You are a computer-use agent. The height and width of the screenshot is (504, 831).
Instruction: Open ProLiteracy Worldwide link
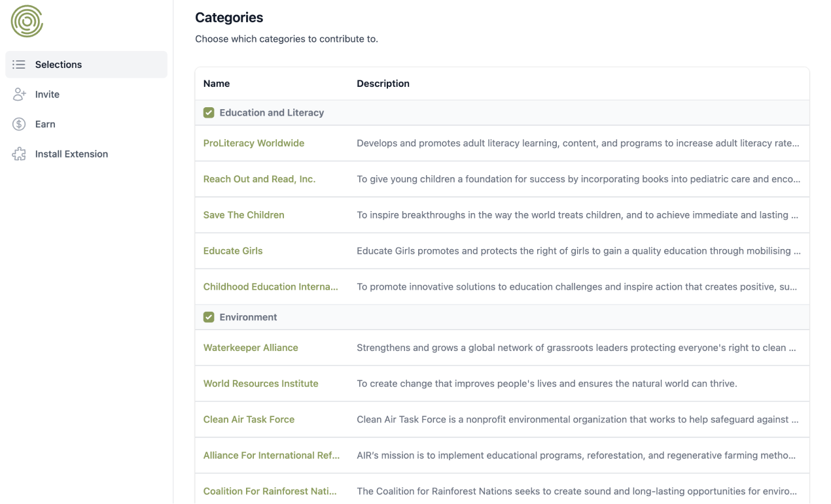point(254,143)
